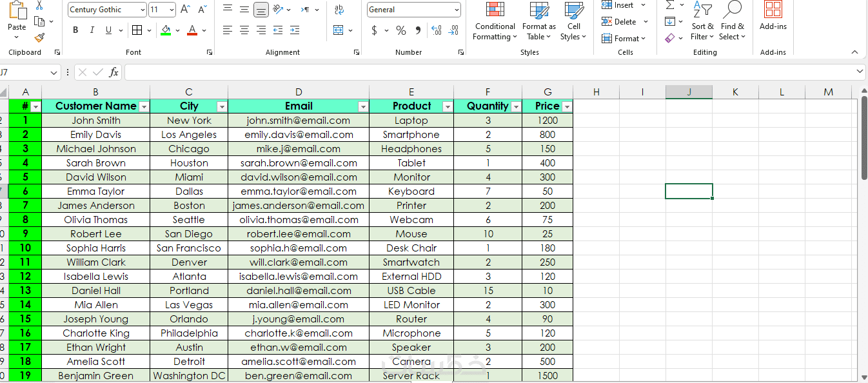Open the Email column filter dropdown

coord(363,106)
